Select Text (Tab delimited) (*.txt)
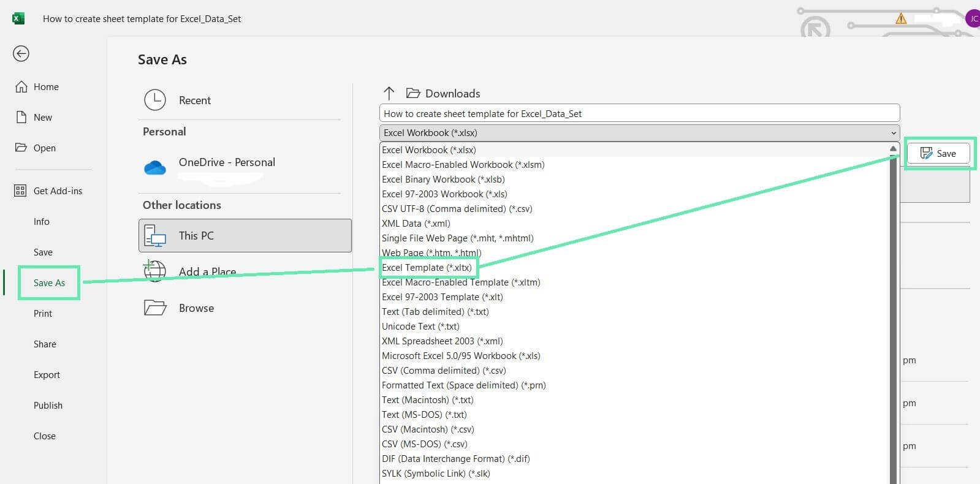Screen dimensions: 980x484 click(435, 312)
